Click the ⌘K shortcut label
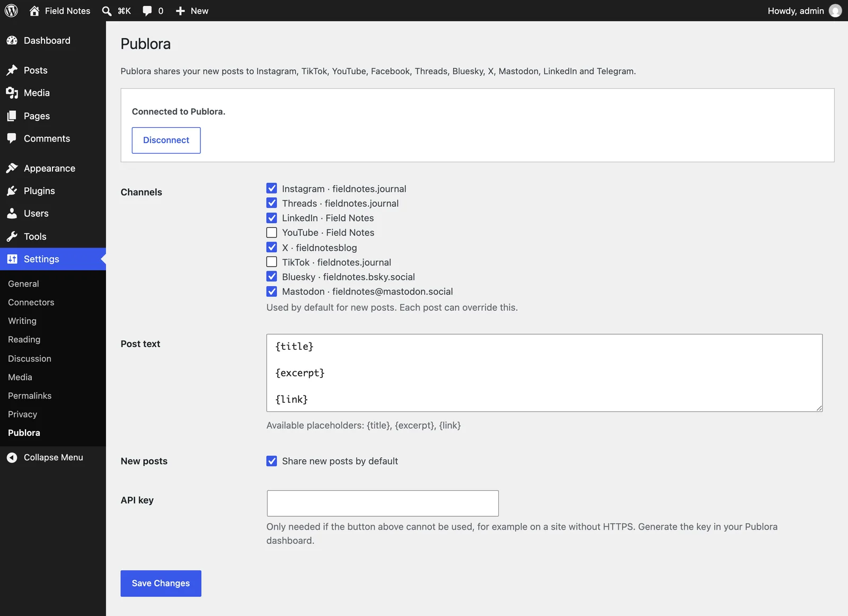848x616 pixels. tap(124, 11)
